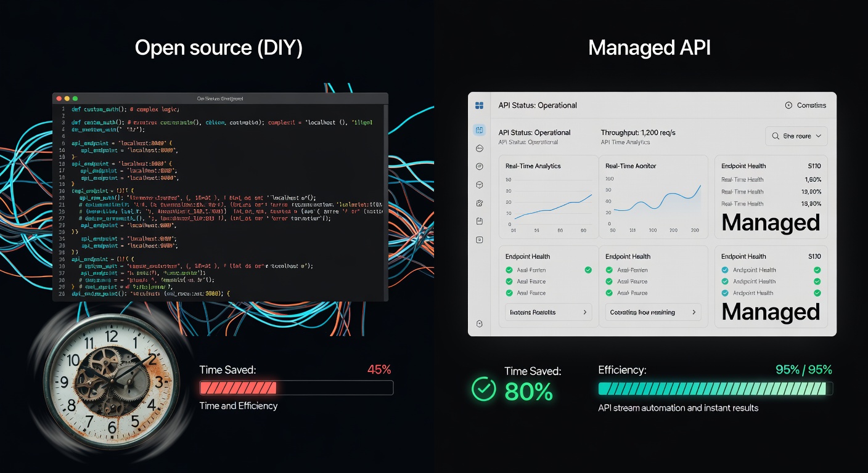
Task: Click the Real-Time Analytics chart title
Action: [x=533, y=166]
